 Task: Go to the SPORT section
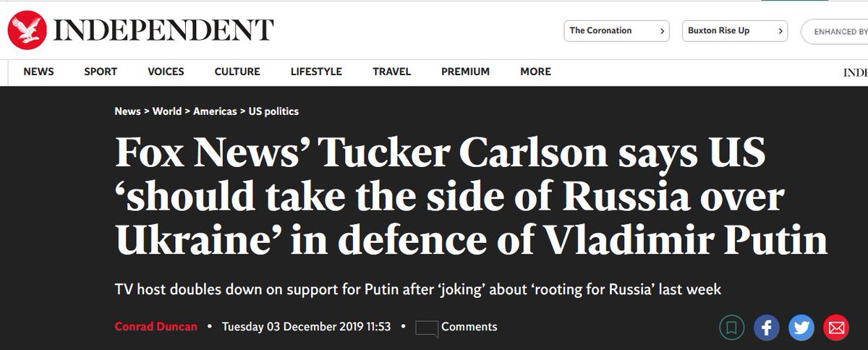(x=101, y=72)
